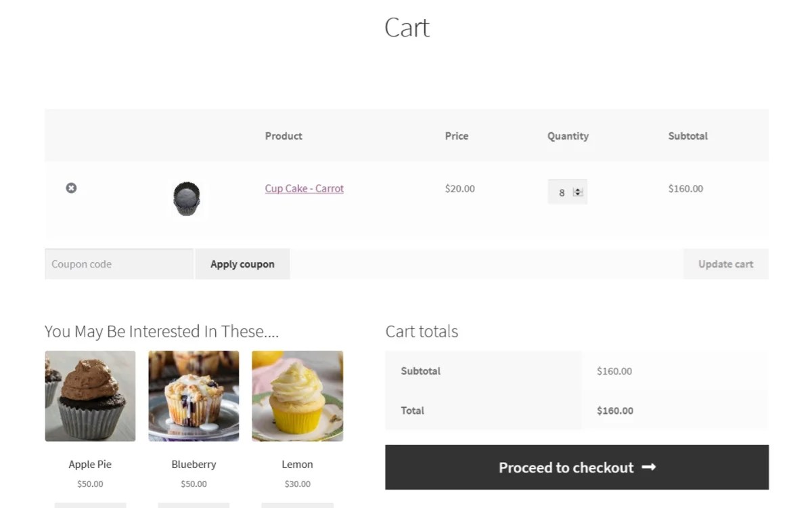
Task: View the Apple Pie cupcake thumbnail
Action: coord(89,396)
